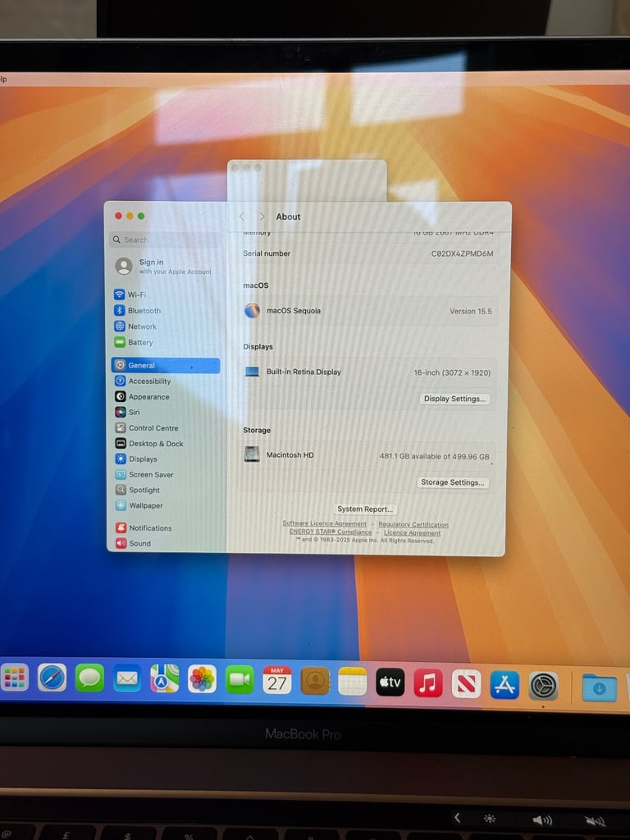Open Downloads folder in the Dock
Viewport: 630px width, 840px height.
599,688
